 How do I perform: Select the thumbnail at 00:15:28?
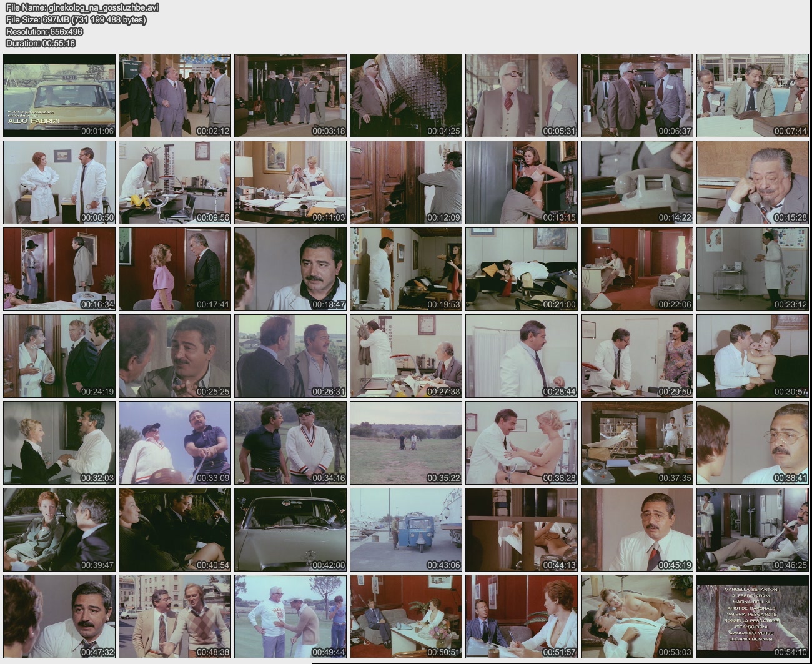point(753,182)
